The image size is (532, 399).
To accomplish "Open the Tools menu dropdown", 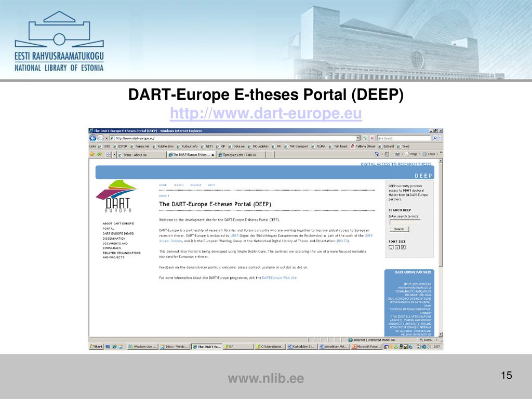I will (x=430, y=154).
